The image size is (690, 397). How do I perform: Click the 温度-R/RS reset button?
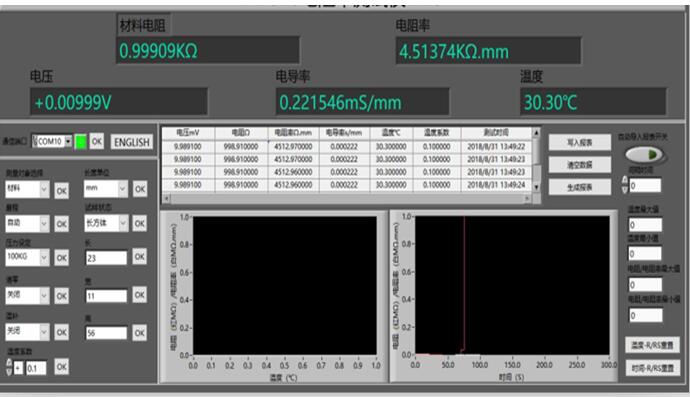pos(653,345)
